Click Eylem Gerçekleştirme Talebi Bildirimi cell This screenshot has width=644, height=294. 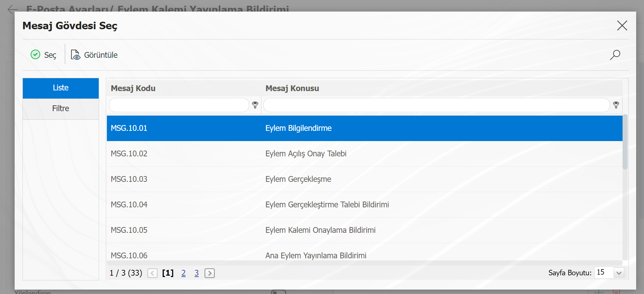(x=327, y=205)
